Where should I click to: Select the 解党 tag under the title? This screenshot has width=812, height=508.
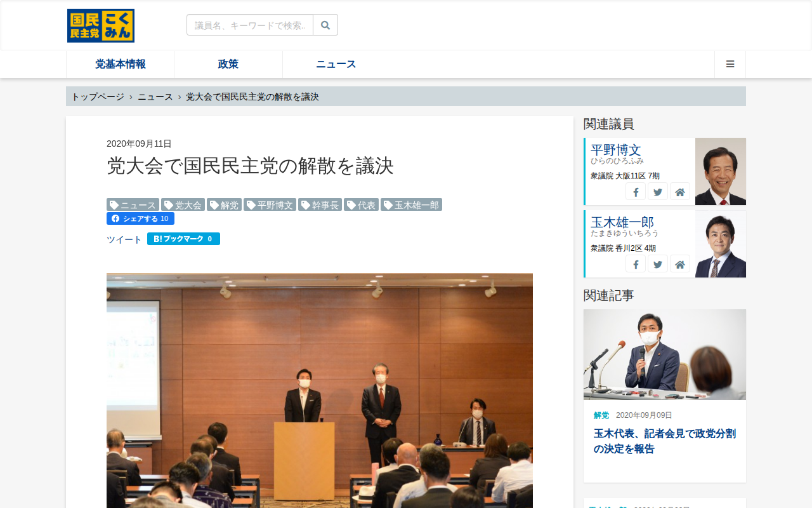[x=224, y=205]
